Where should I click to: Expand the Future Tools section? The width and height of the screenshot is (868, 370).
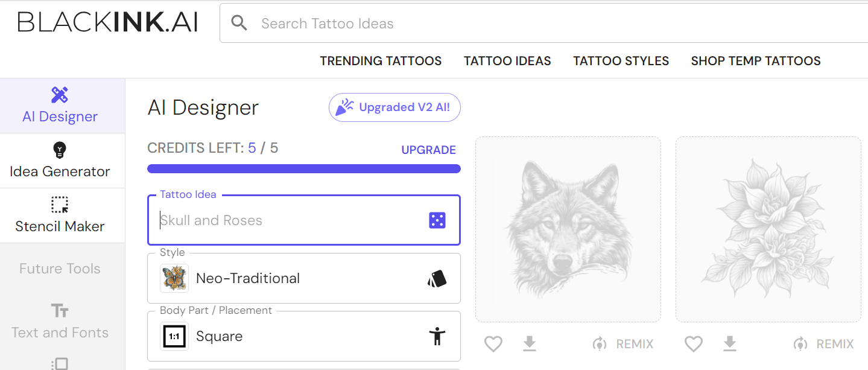pyautogui.click(x=59, y=268)
